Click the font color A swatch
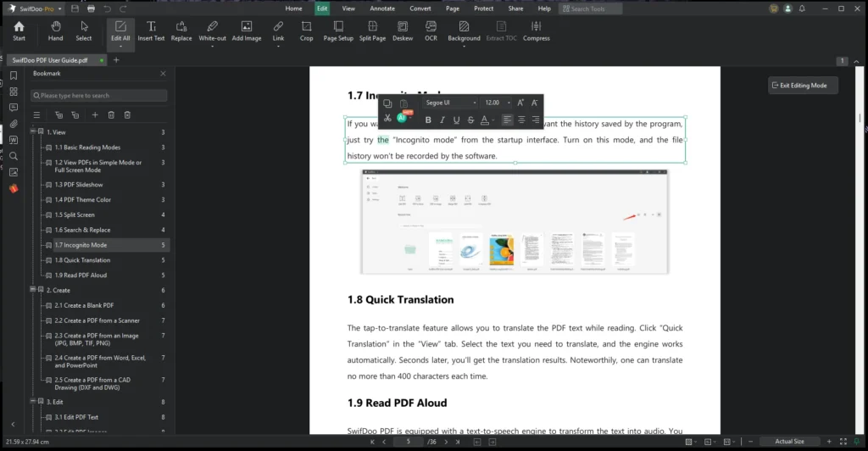Viewport: 868px width, 451px height. click(x=484, y=120)
